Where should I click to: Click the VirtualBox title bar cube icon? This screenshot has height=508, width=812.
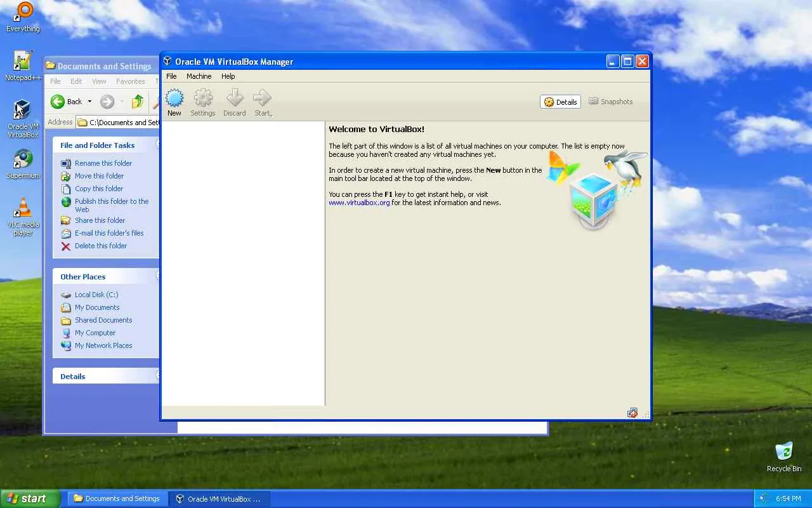[x=167, y=61]
